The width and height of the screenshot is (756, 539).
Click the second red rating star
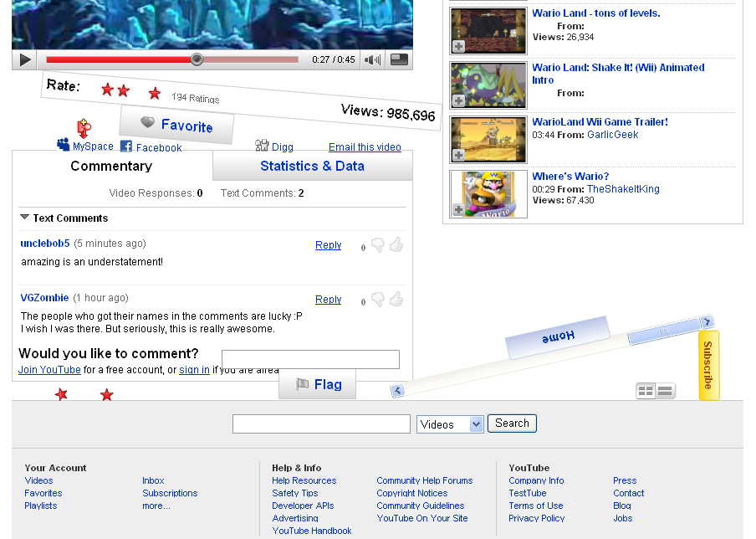point(124,90)
